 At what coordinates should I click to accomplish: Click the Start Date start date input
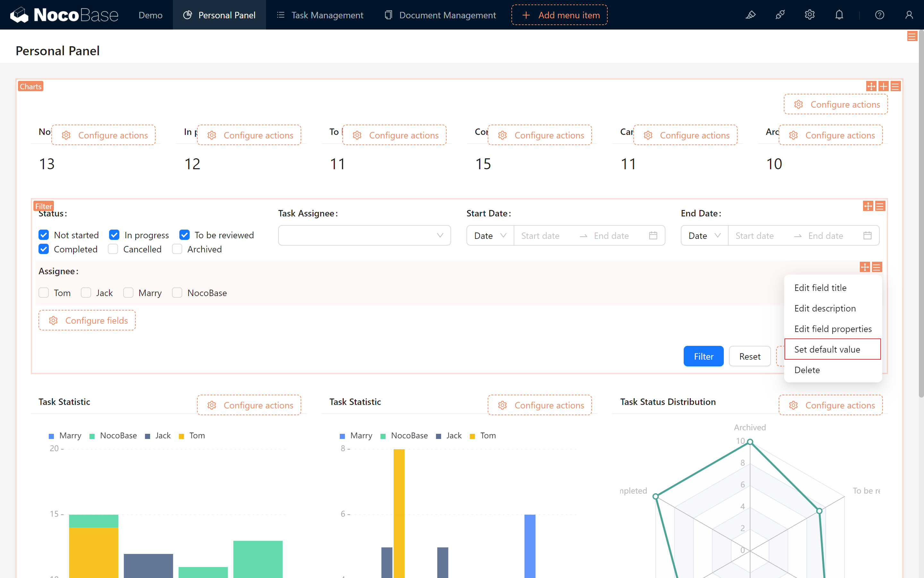click(x=546, y=235)
